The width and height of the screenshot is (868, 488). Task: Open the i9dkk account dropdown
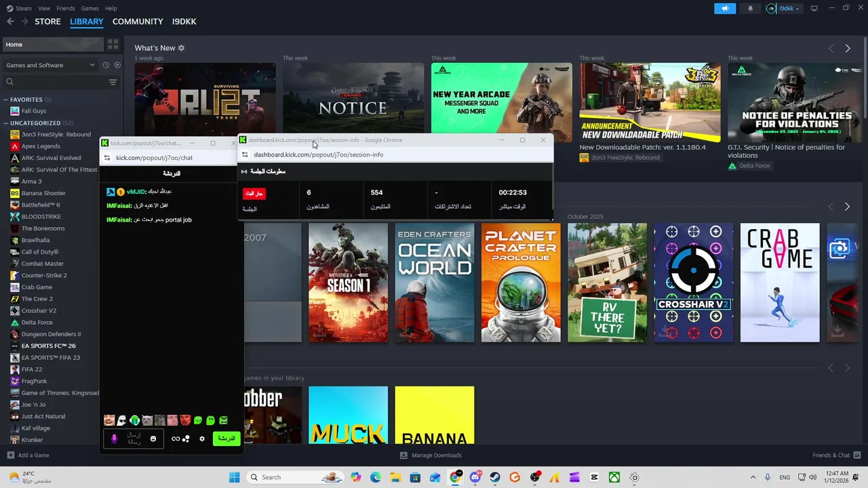[x=784, y=8]
